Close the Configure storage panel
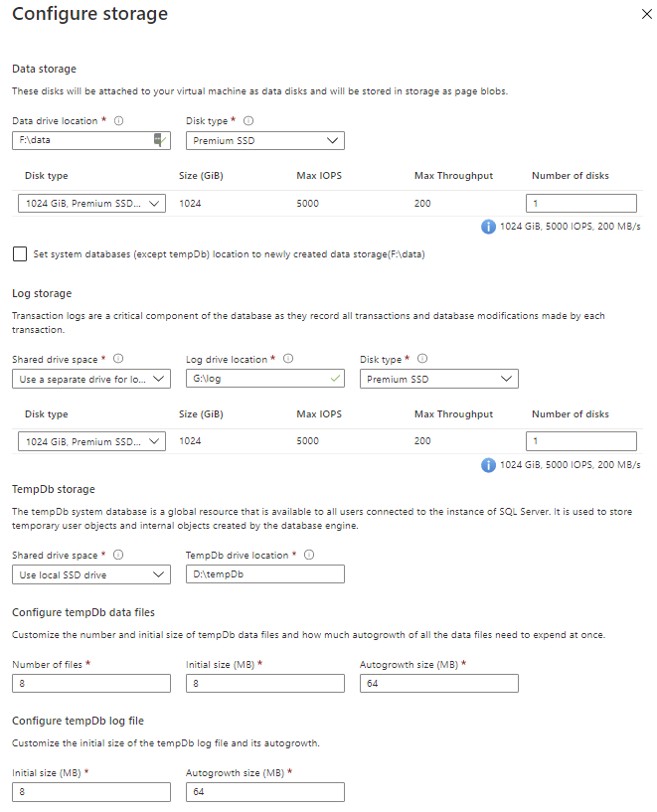Viewport: 657px width, 812px height. (647, 14)
